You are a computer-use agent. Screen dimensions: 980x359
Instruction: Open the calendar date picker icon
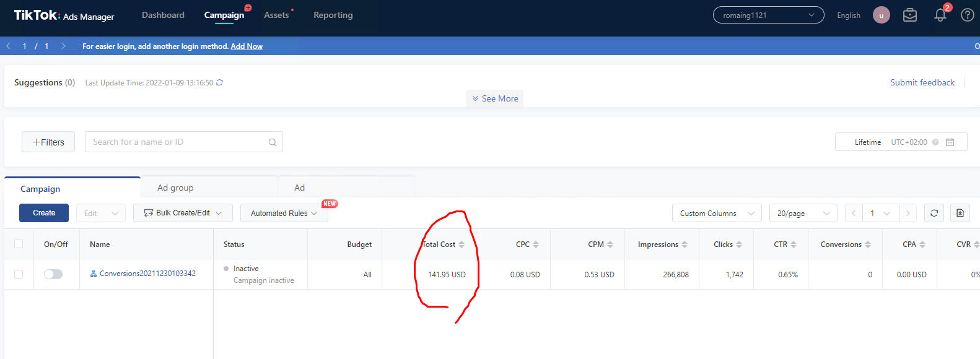click(950, 142)
